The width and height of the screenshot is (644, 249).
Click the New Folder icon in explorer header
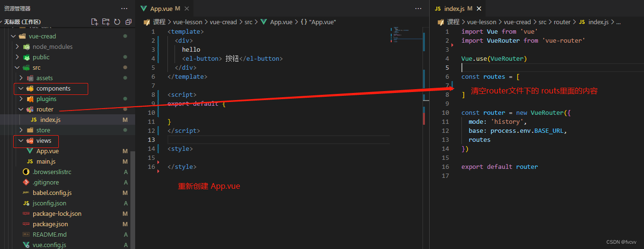pos(106,22)
